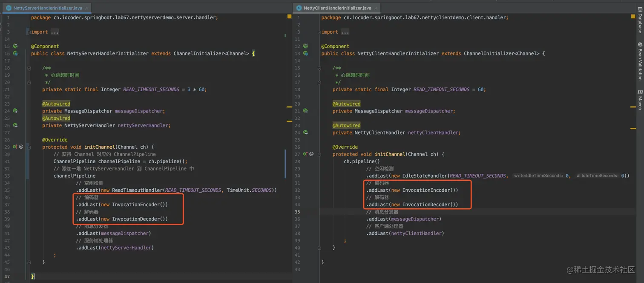Click Spring gutter icon on NettyClientHandlerInitializer class line
This screenshot has height=283, width=644.
point(305,53)
